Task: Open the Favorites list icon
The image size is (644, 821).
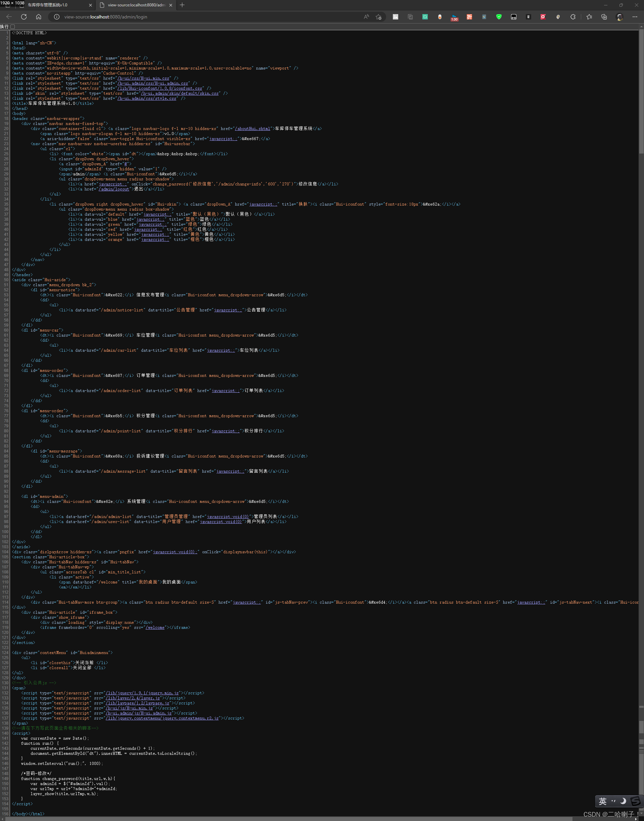Action: 589,16
